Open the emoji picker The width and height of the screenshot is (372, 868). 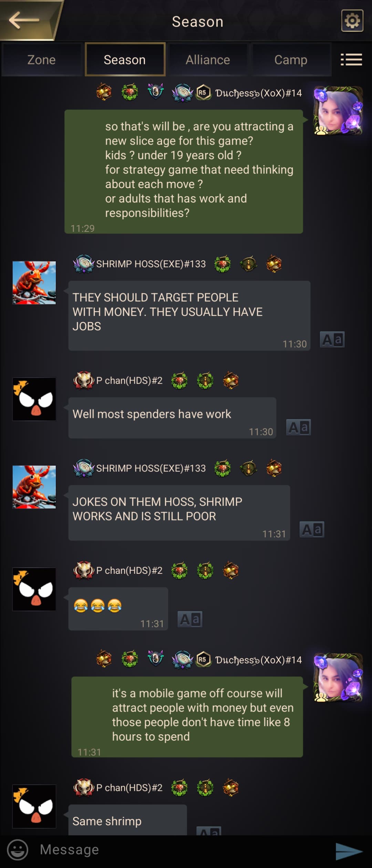click(x=18, y=850)
